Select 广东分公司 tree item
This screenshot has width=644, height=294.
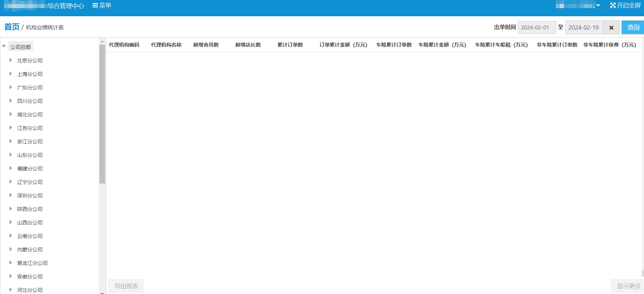pos(30,87)
